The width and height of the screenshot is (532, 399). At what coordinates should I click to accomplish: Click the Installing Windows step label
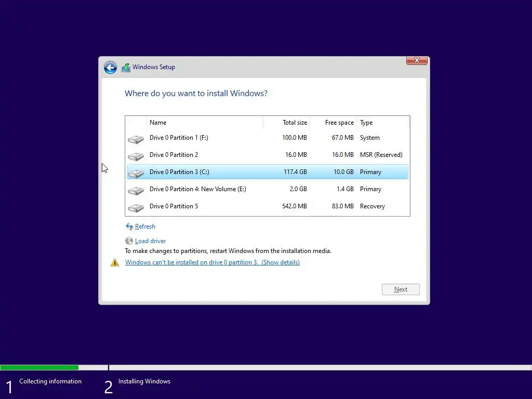144,381
